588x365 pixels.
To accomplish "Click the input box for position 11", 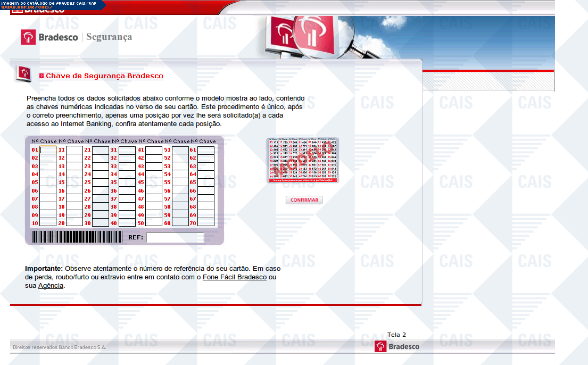I will 74,150.
